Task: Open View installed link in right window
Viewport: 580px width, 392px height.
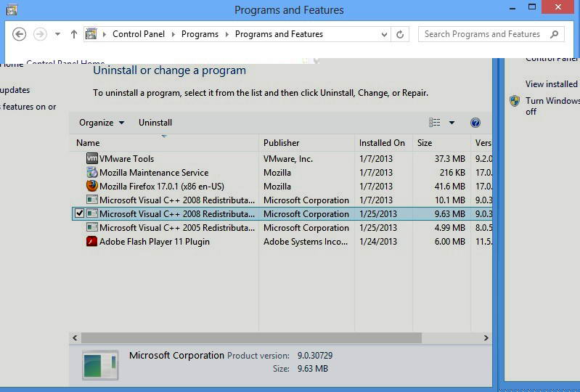Action: (x=551, y=84)
